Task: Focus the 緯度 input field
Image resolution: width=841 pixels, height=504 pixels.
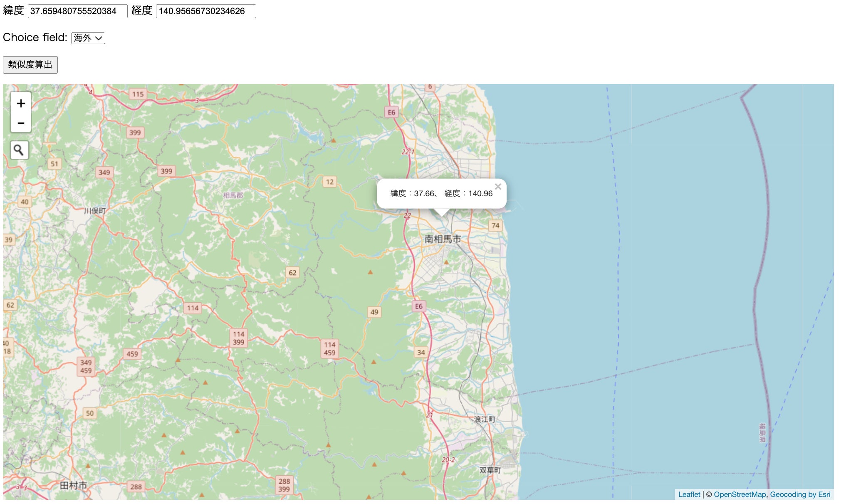Action: coord(77,11)
